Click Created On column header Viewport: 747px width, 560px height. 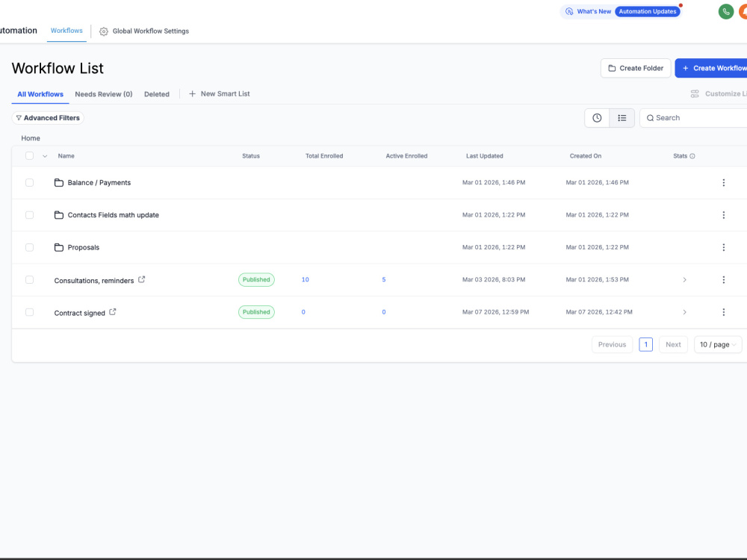tap(586, 156)
